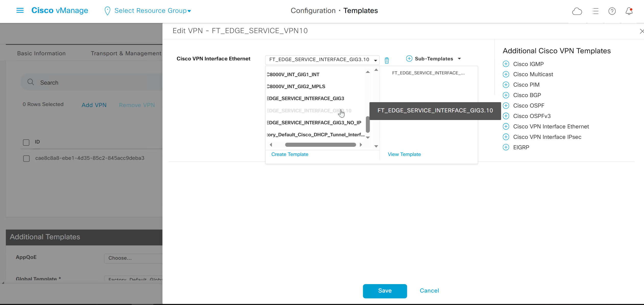Click the Create Template link
This screenshot has height=305, width=644.
pos(290,154)
